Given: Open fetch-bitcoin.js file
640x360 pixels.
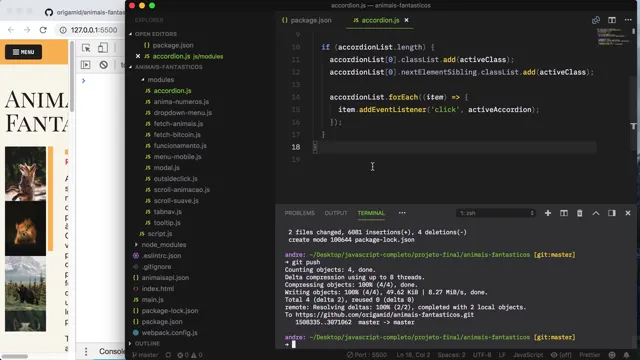Looking at the screenshot, I should coord(177,135).
